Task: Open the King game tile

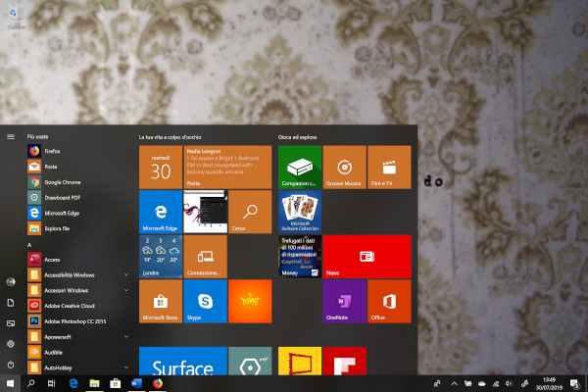Action: [x=250, y=301]
